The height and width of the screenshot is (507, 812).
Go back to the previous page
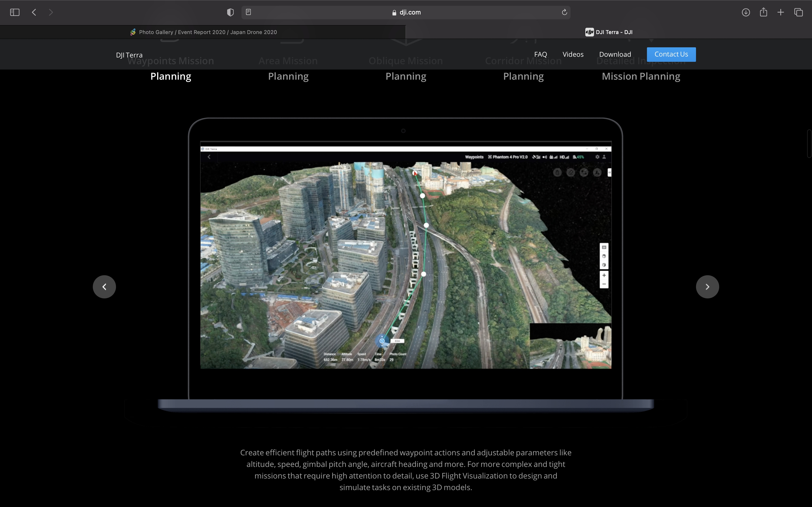pyautogui.click(x=34, y=12)
